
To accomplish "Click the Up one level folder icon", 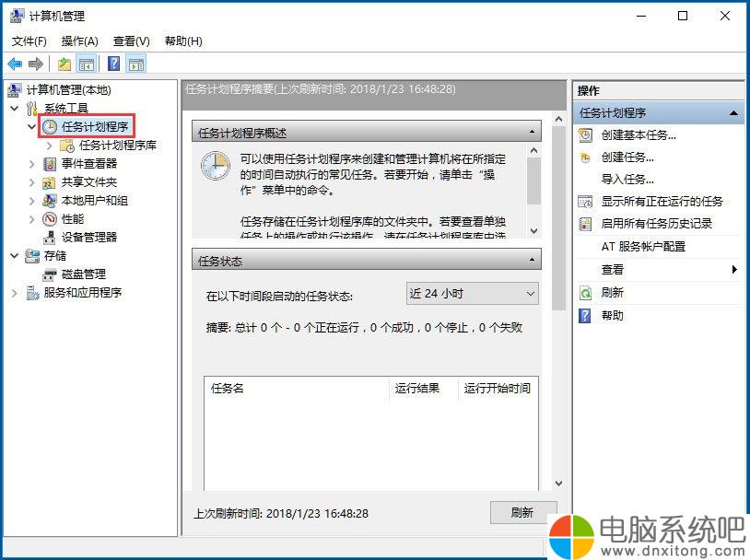I will (x=64, y=64).
